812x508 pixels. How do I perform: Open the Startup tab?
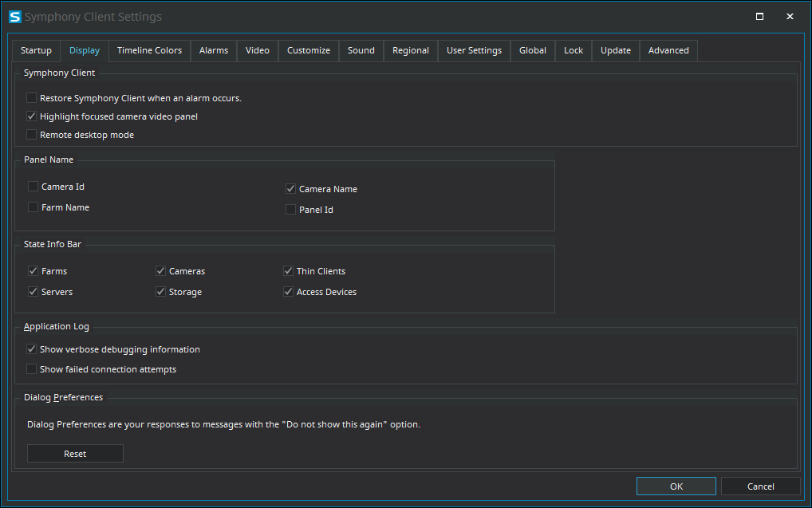point(36,50)
